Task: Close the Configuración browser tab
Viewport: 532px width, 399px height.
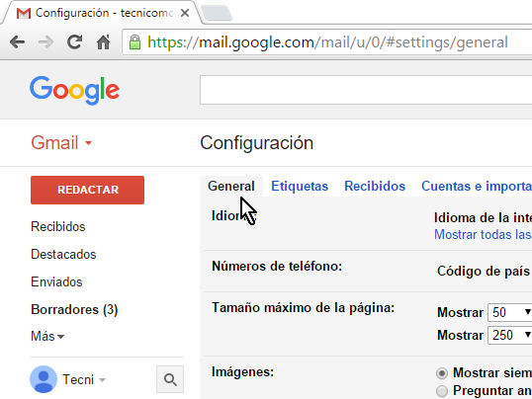Action: coord(185,13)
